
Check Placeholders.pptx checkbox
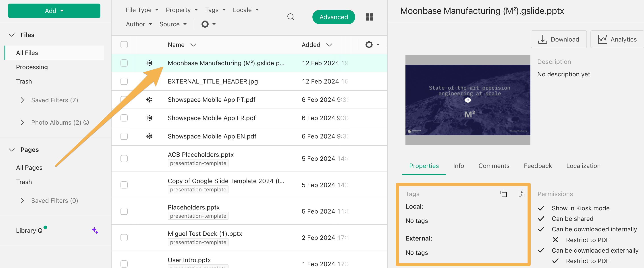click(124, 211)
